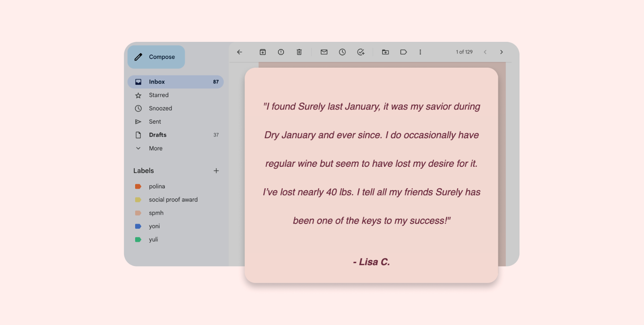Select the orange polina label
The image size is (644, 325).
[157, 186]
